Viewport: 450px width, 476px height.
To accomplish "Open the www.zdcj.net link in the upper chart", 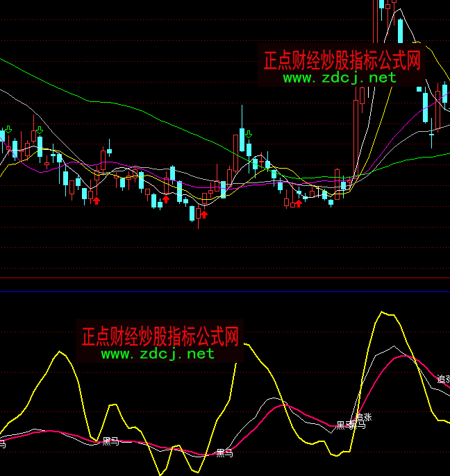I will click(x=340, y=78).
